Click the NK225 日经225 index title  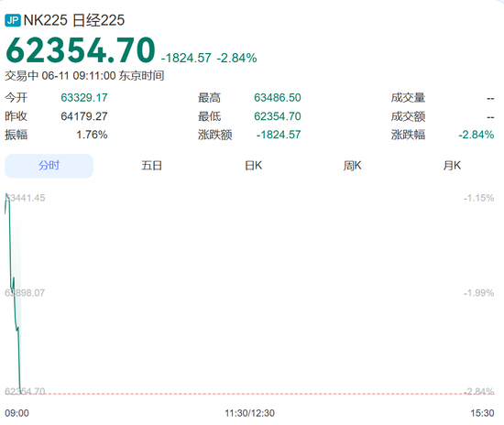click(74, 20)
